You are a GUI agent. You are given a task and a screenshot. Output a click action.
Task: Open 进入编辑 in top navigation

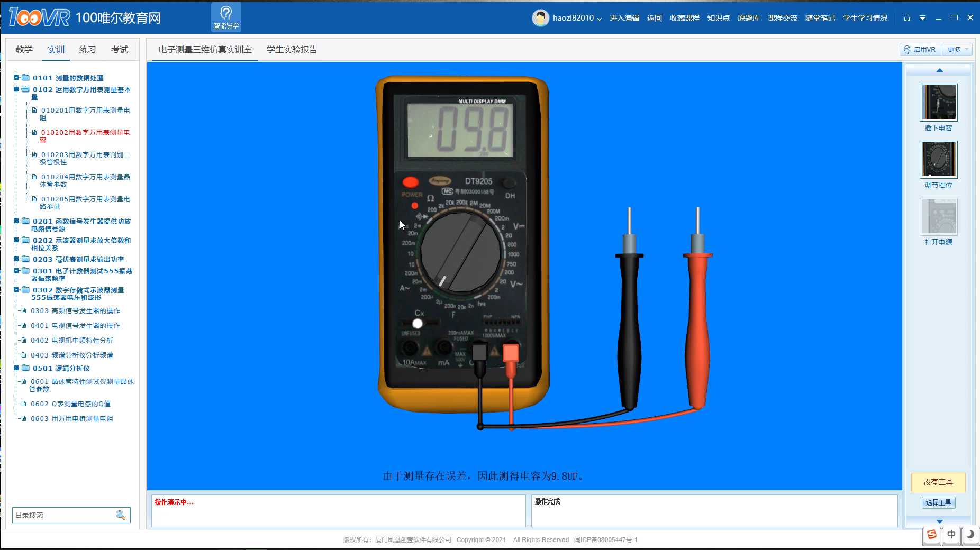(x=624, y=18)
